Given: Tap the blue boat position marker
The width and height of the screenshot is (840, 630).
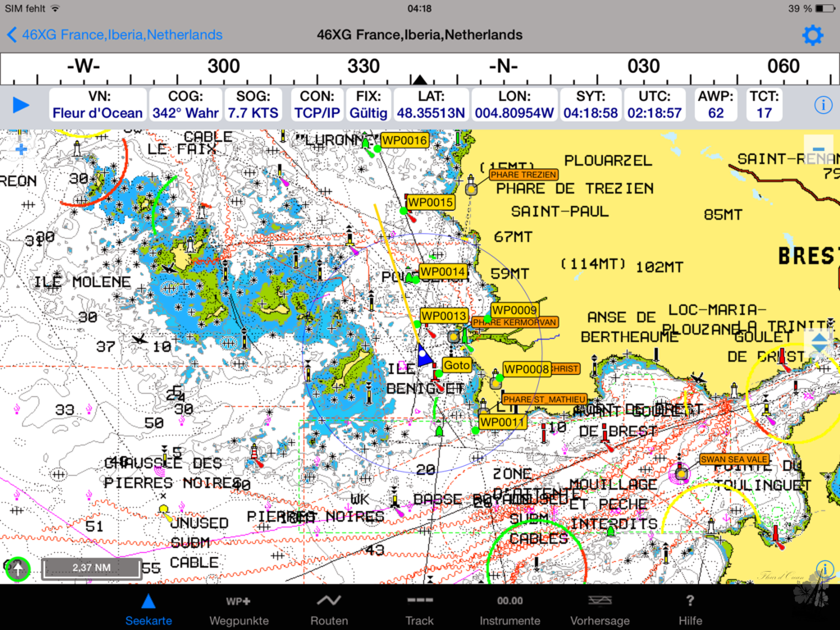Looking at the screenshot, I should (x=424, y=357).
